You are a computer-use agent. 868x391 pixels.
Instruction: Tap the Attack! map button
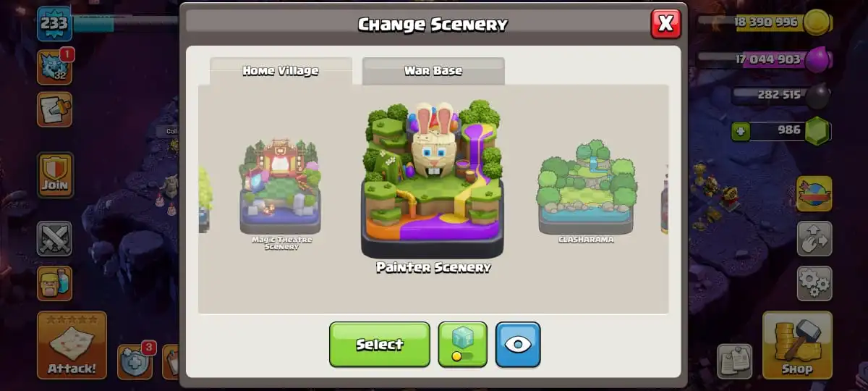(x=72, y=345)
